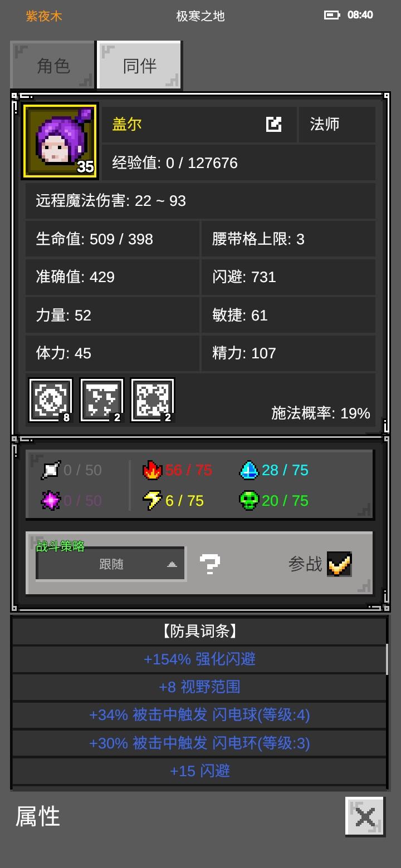Tap the cold resistance droplet icon

[249, 470]
